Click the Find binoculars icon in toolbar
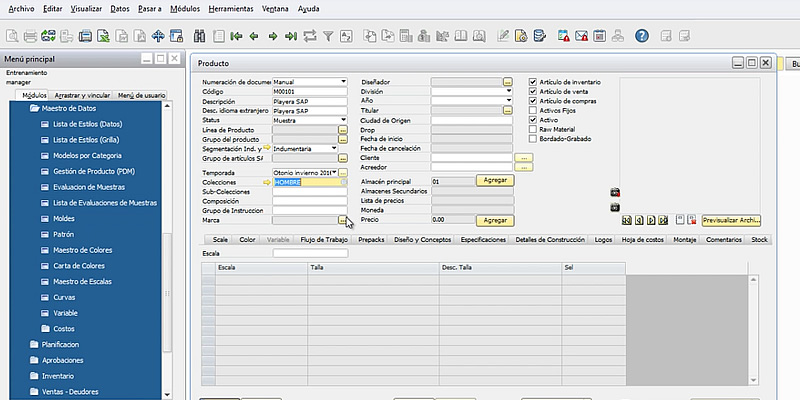This screenshot has width=800, height=400. coord(199,36)
